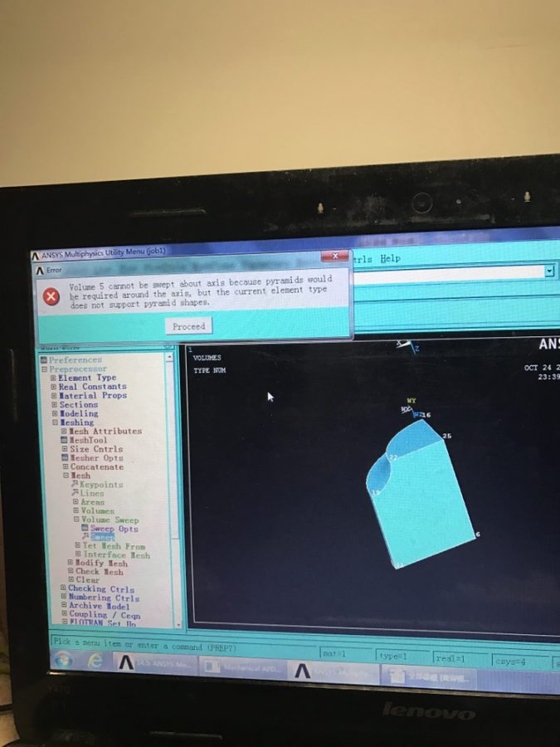Click the highlighted Sweep pick icon
Viewport: 560px width, 747px height.
tap(85, 537)
